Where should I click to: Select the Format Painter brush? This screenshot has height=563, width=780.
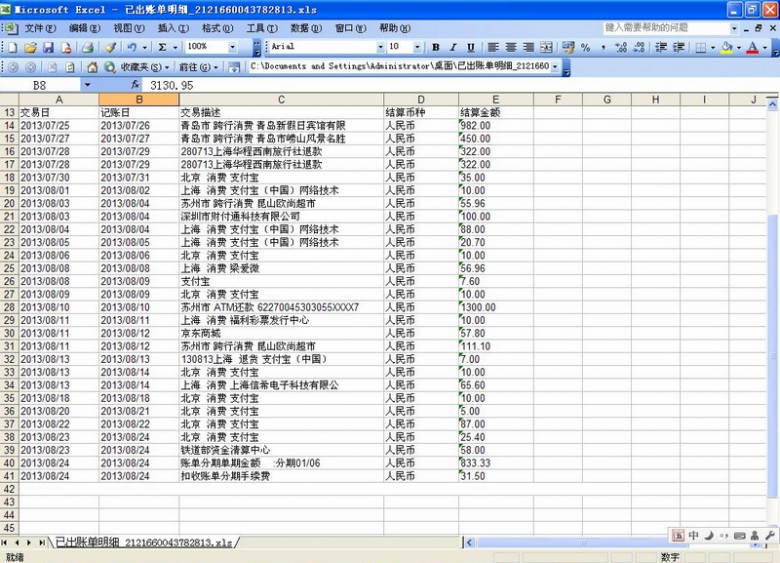[x=110, y=47]
